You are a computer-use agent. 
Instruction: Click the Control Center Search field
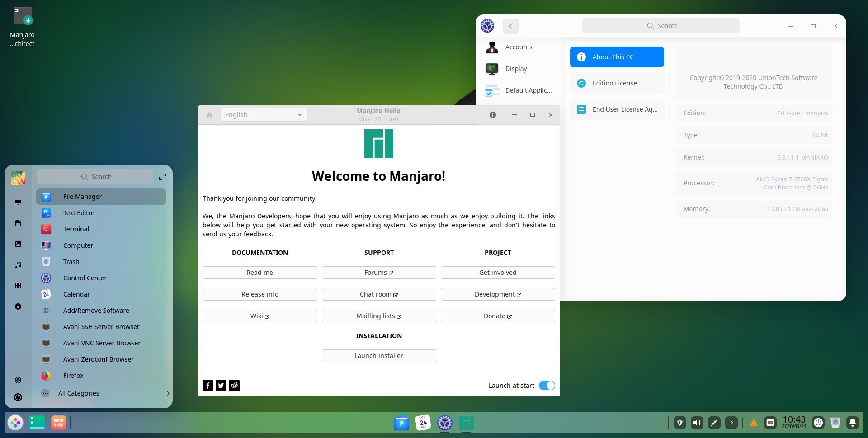coord(661,26)
